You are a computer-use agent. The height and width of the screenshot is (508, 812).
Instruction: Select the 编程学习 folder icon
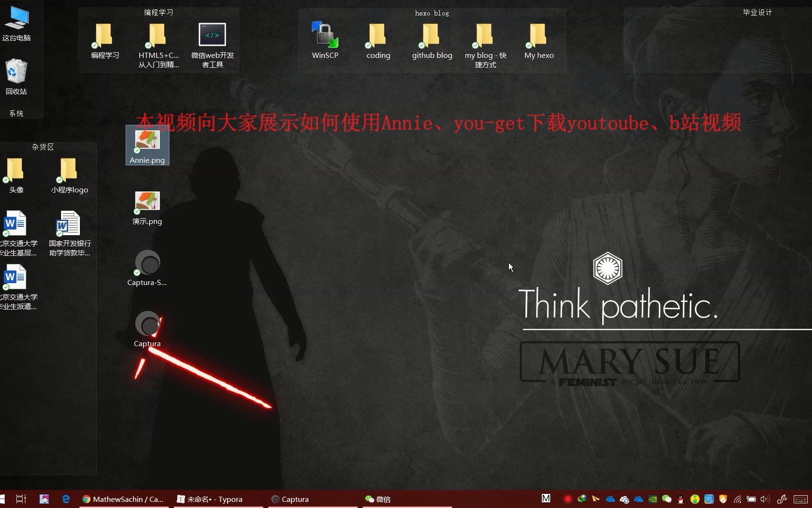[105, 41]
